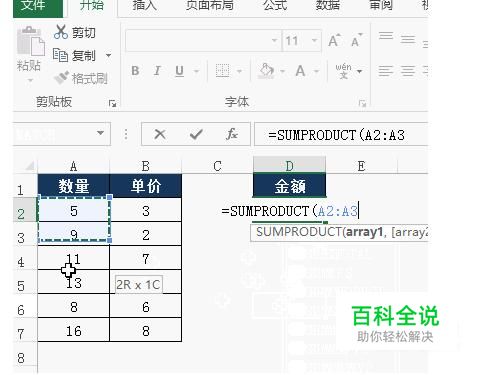Screen dimensions: 482x375
Task: Click the center align icon
Action: (408, 71)
